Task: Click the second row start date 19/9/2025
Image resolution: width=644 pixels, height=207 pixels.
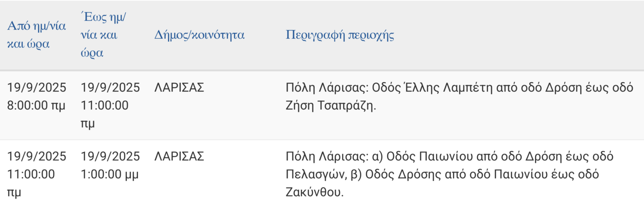Action: (37, 157)
